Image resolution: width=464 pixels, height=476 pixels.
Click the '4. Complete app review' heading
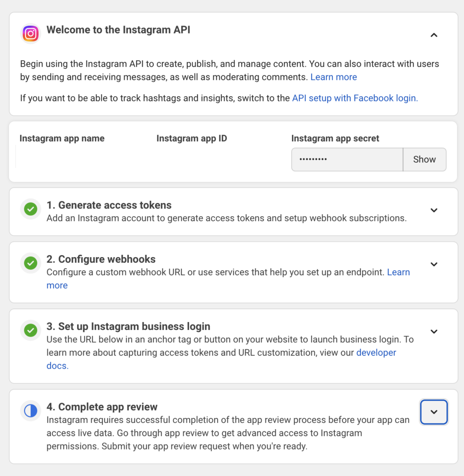coord(102,407)
